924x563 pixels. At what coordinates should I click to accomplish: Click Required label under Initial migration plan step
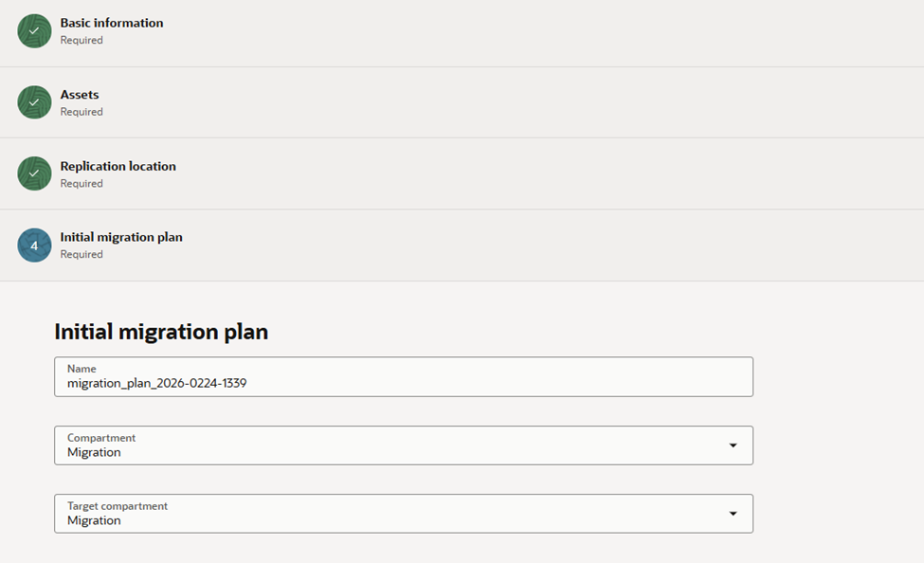pos(82,255)
